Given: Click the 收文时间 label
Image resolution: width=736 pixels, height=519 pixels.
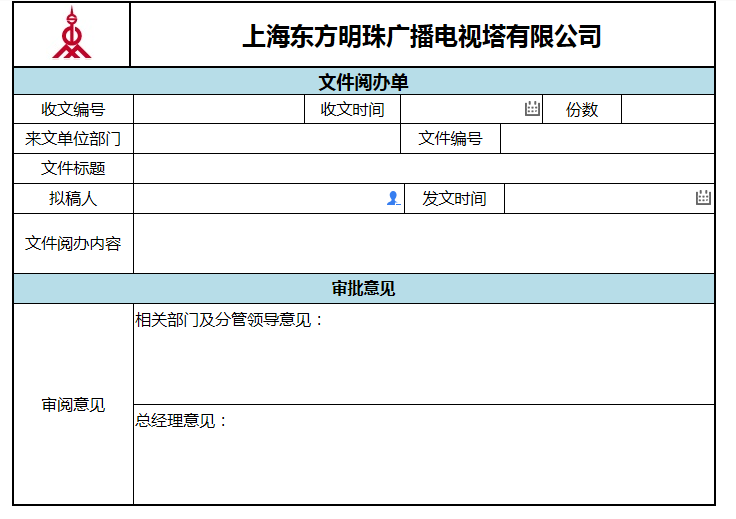Looking at the screenshot, I should (353, 109).
